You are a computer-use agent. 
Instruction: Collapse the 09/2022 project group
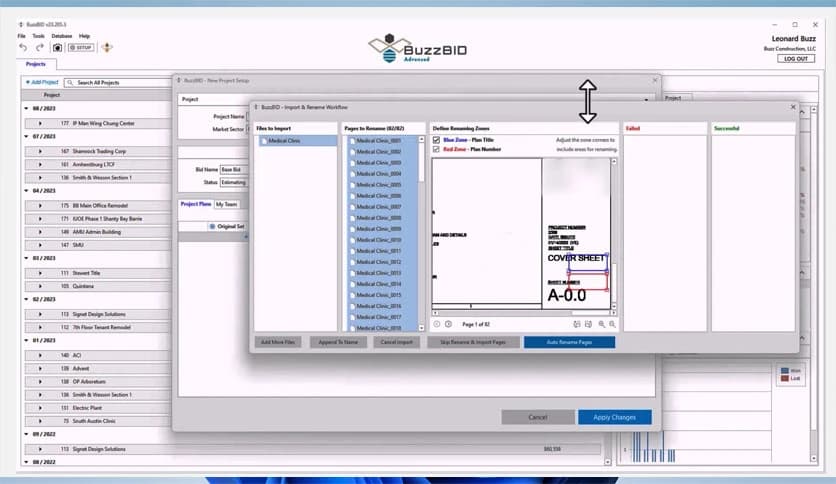(27, 434)
